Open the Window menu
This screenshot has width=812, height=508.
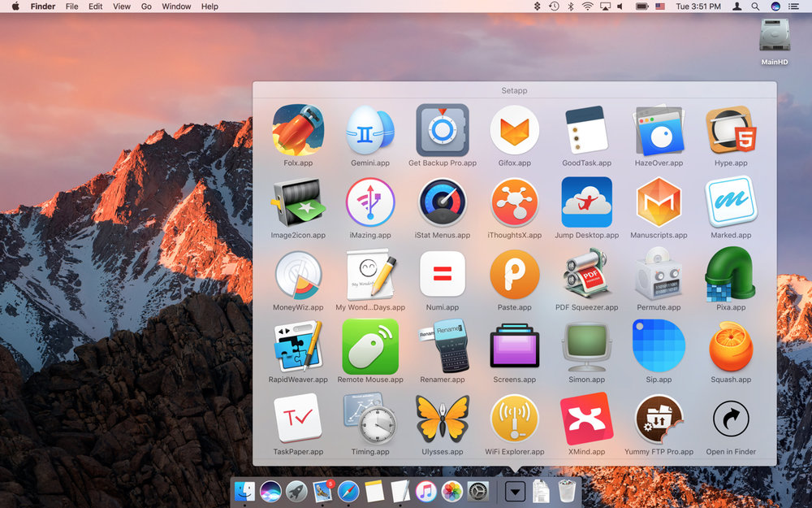tap(176, 7)
